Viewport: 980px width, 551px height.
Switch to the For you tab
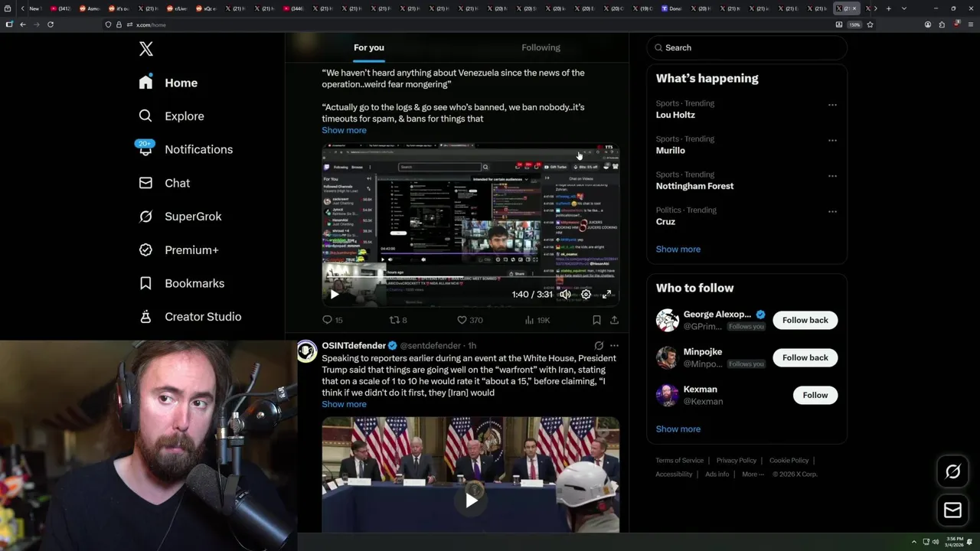[369, 47]
